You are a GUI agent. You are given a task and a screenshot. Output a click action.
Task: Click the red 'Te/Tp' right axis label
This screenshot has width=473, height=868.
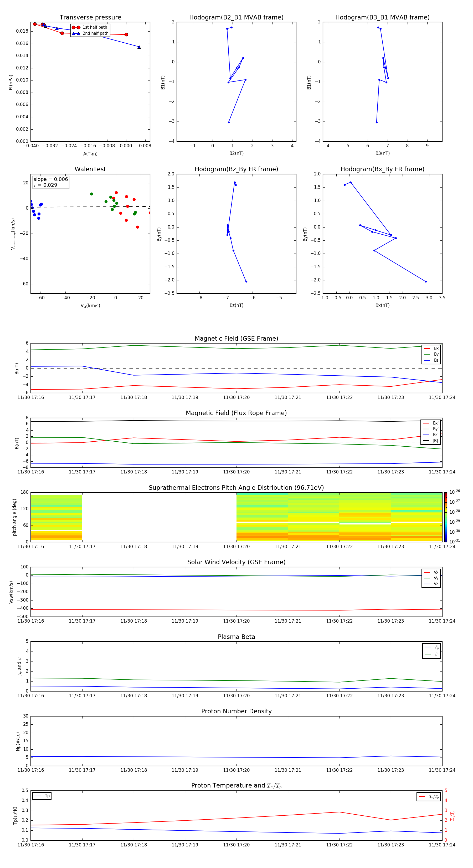[453, 816]
